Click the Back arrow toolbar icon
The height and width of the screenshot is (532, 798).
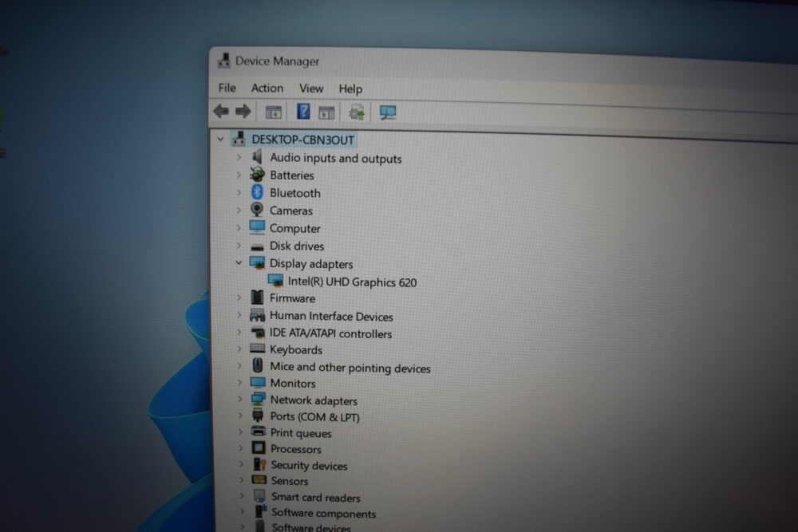[x=221, y=111]
